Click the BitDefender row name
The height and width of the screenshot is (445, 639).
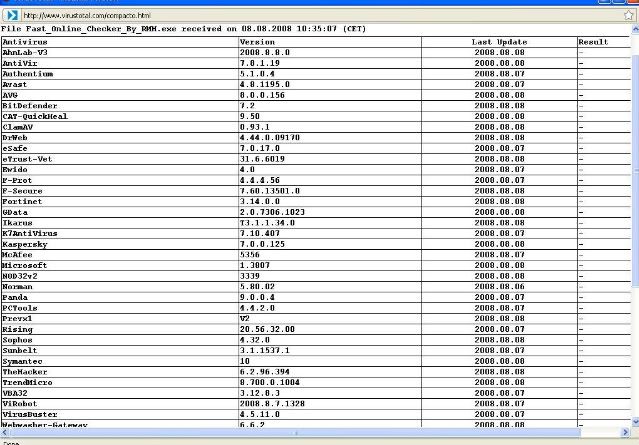point(30,106)
